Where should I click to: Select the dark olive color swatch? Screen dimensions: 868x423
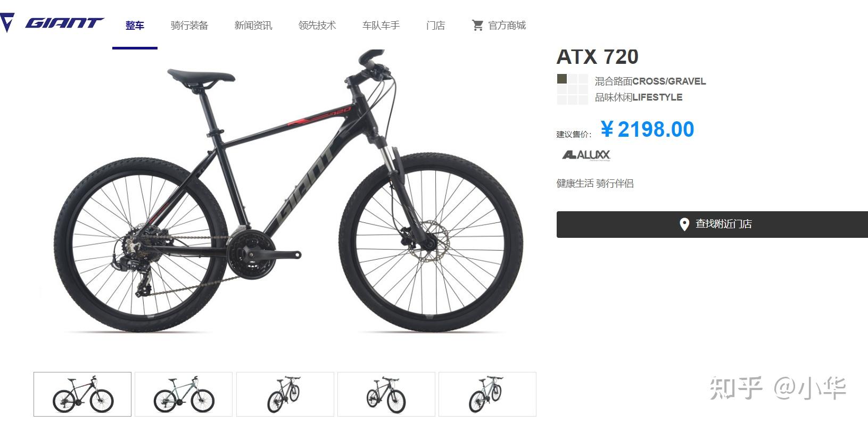562,79
